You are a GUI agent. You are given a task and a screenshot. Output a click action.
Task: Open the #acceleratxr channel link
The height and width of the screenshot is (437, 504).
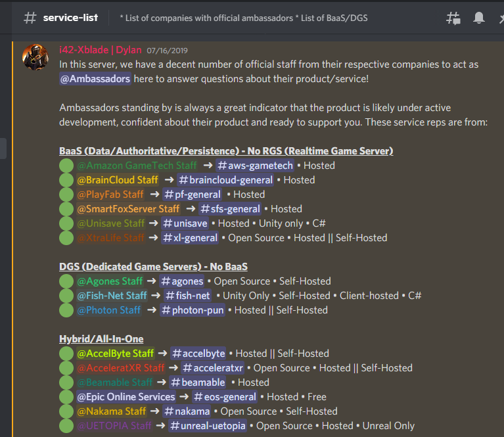pos(213,368)
